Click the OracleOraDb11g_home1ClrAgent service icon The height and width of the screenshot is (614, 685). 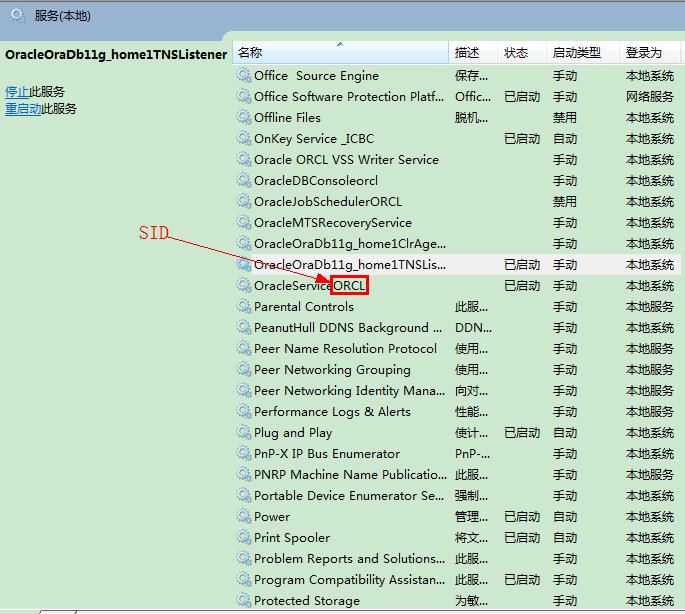(243, 243)
